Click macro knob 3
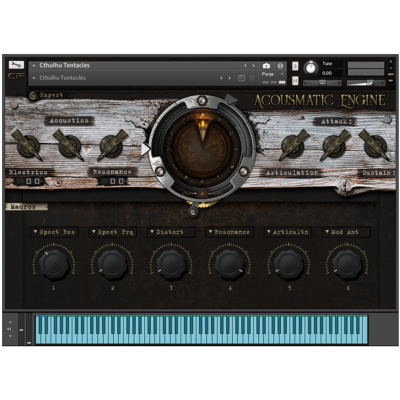400x400 pixels. [171, 264]
